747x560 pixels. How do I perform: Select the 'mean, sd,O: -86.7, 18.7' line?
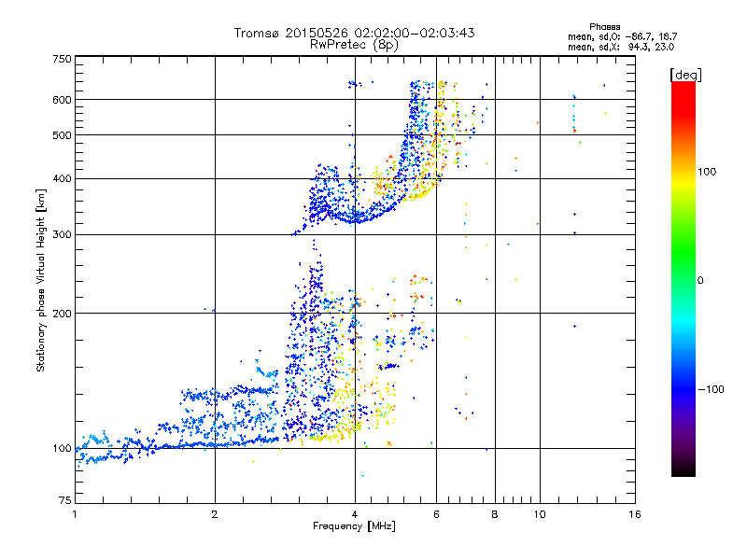pos(622,36)
